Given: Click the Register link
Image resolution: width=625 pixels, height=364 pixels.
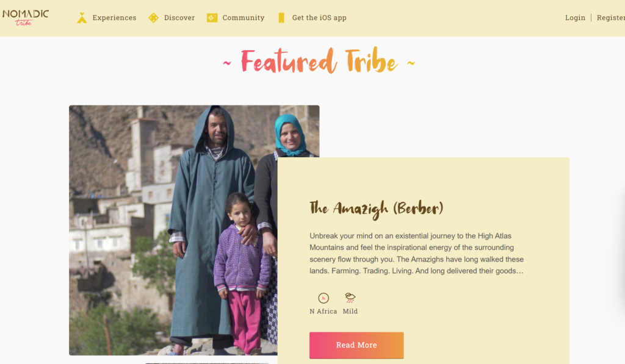Looking at the screenshot, I should point(610,18).
